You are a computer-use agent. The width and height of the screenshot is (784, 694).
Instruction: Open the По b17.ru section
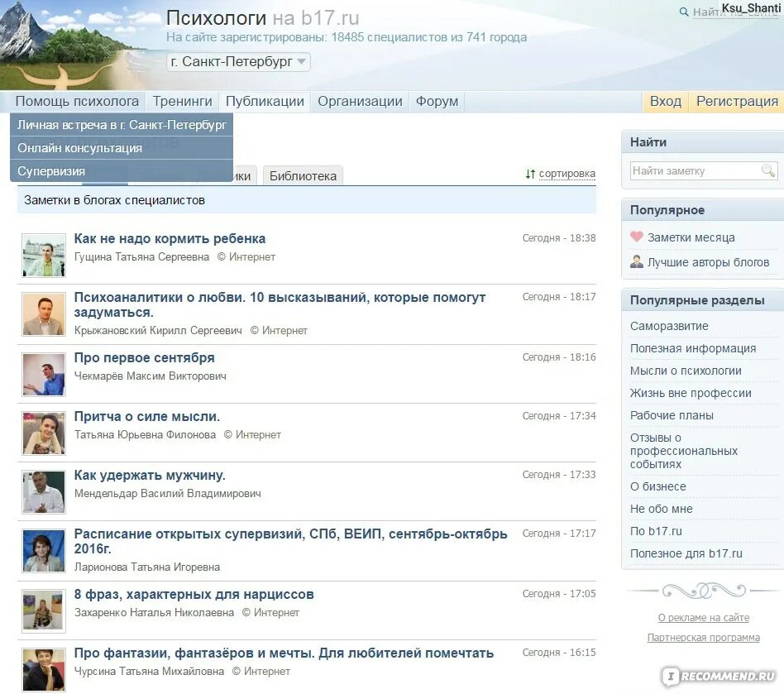[656, 531]
